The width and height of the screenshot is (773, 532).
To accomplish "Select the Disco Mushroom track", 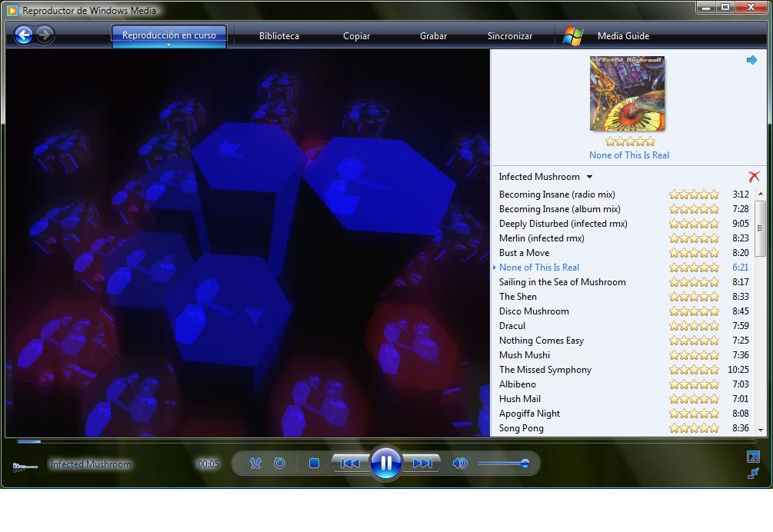I will pyautogui.click(x=535, y=311).
